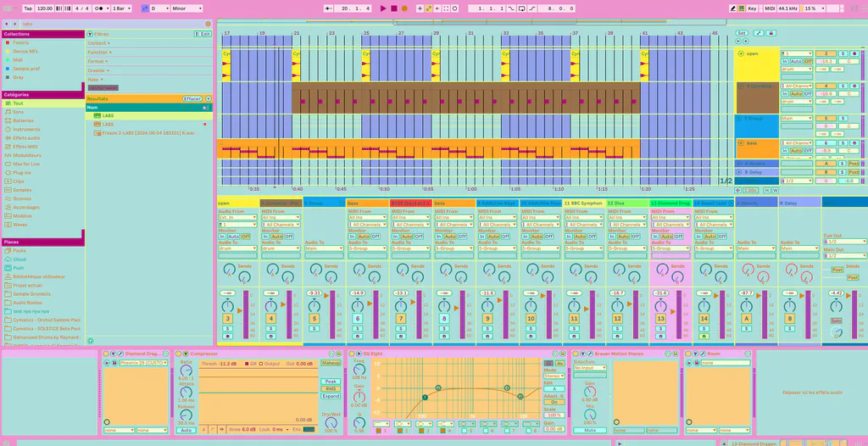Open the Batteries browser category
This screenshot has height=446, width=868.
pos(23,120)
